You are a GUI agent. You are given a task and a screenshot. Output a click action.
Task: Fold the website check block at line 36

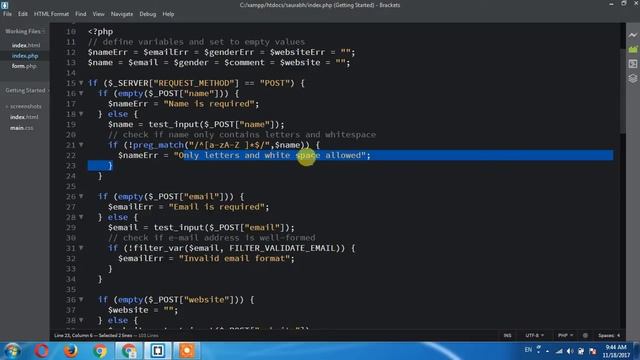81,299
